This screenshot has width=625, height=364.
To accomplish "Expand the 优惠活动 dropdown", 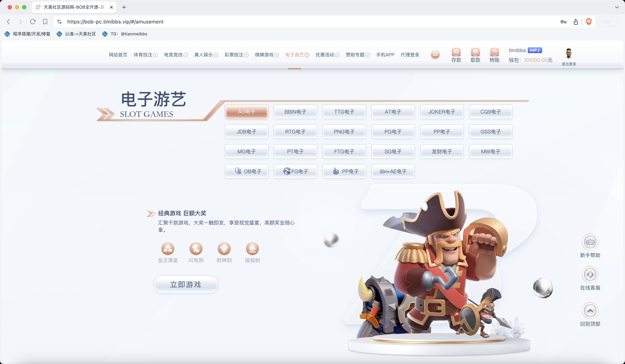I will [327, 55].
